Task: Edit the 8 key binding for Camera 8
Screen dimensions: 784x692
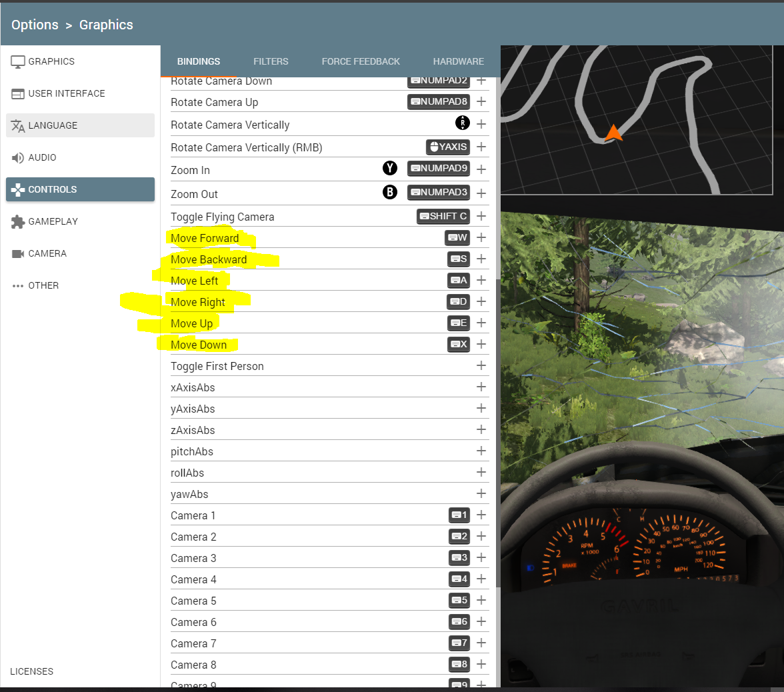Action: pos(459,665)
